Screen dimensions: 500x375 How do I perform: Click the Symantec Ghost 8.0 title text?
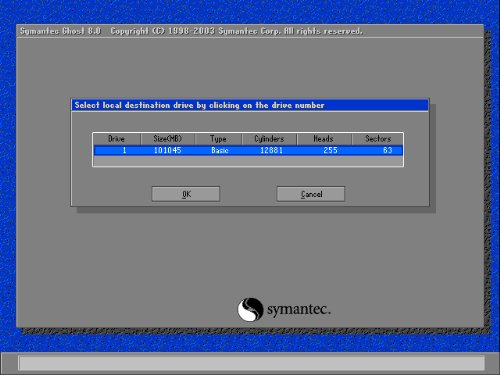point(60,31)
